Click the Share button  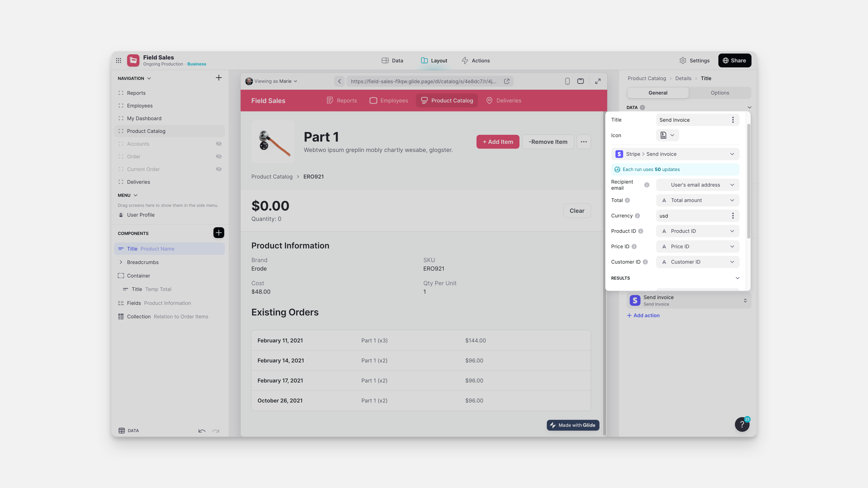coord(735,60)
